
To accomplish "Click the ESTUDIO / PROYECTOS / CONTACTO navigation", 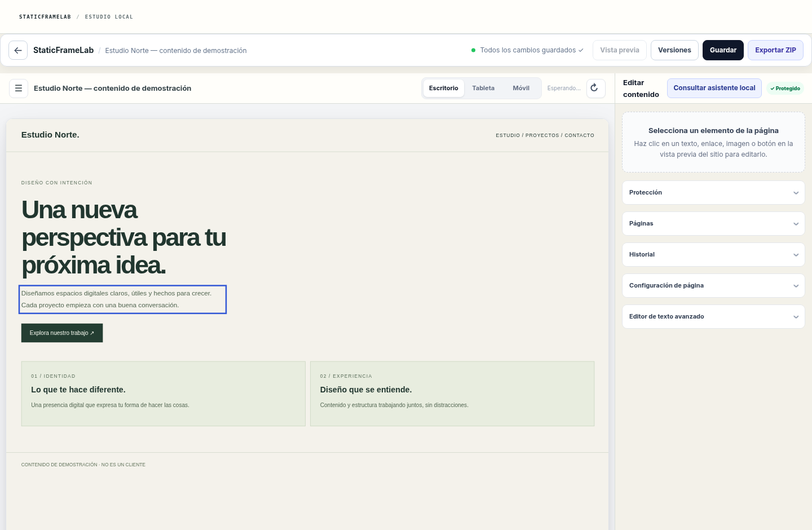I will pos(545,135).
